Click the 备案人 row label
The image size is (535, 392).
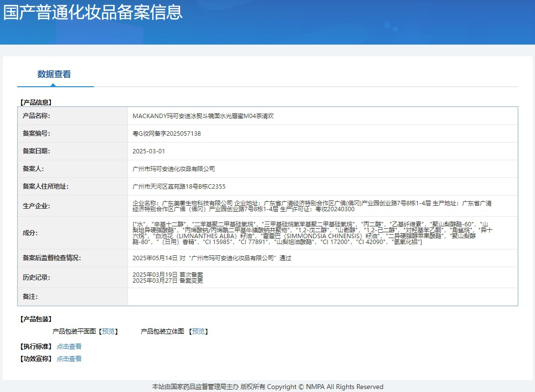pyautogui.click(x=33, y=169)
